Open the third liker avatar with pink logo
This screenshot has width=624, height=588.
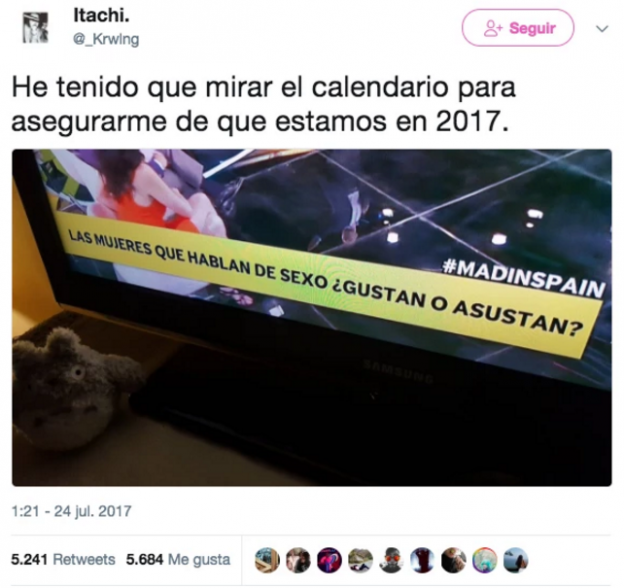pos(329,560)
